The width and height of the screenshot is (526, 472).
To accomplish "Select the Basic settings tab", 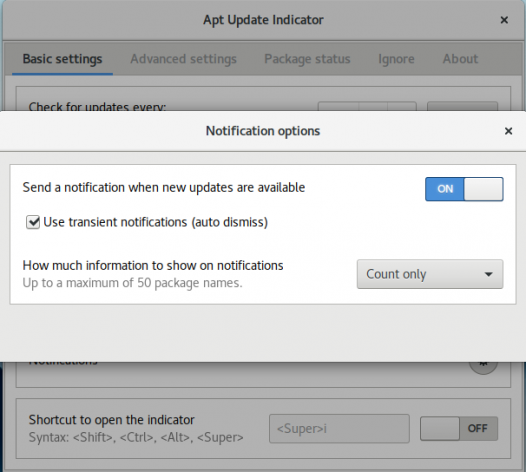I will coord(62,59).
